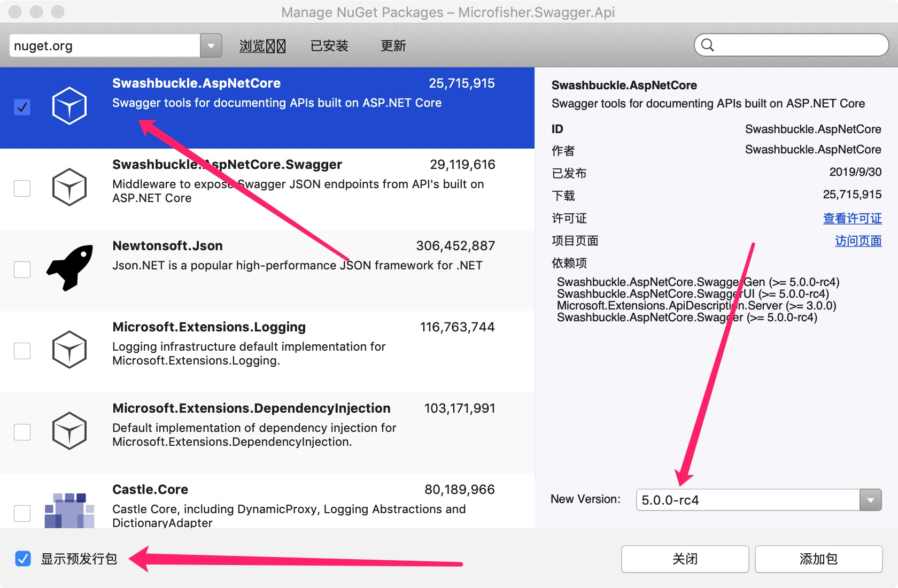This screenshot has width=898, height=588.
Task: Click the Swashbuckle.AspNetCore.Swagger package cube icon
Action: (x=69, y=187)
